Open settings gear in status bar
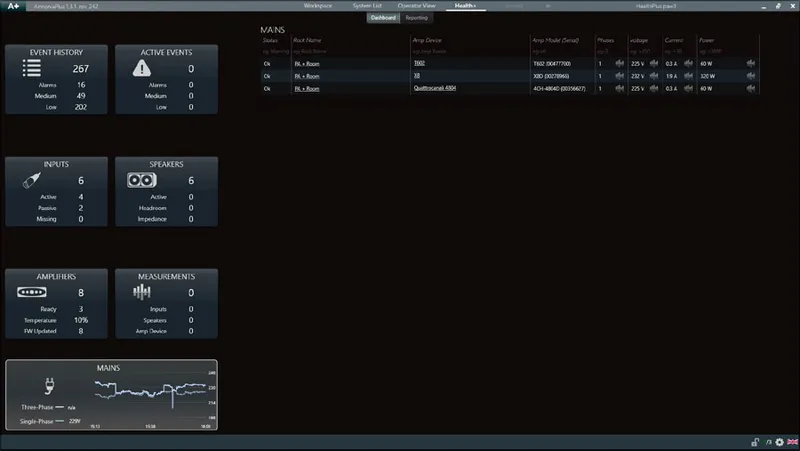This screenshot has height=451, width=800. pyautogui.click(x=780, y=442)
